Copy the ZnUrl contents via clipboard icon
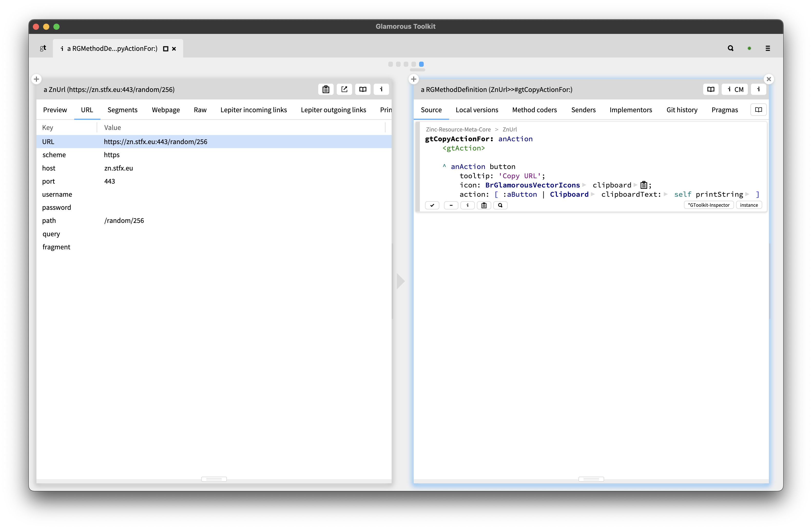This screenshot has height=529, width=812. (x=325, y=89)
